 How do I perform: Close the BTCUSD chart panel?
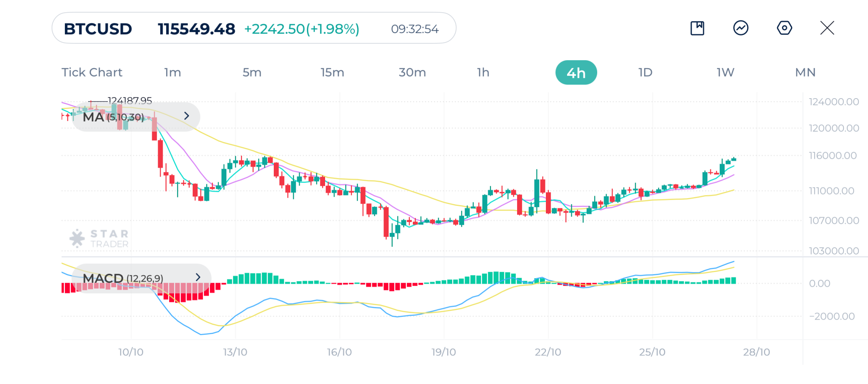click(x=827, y=28)
